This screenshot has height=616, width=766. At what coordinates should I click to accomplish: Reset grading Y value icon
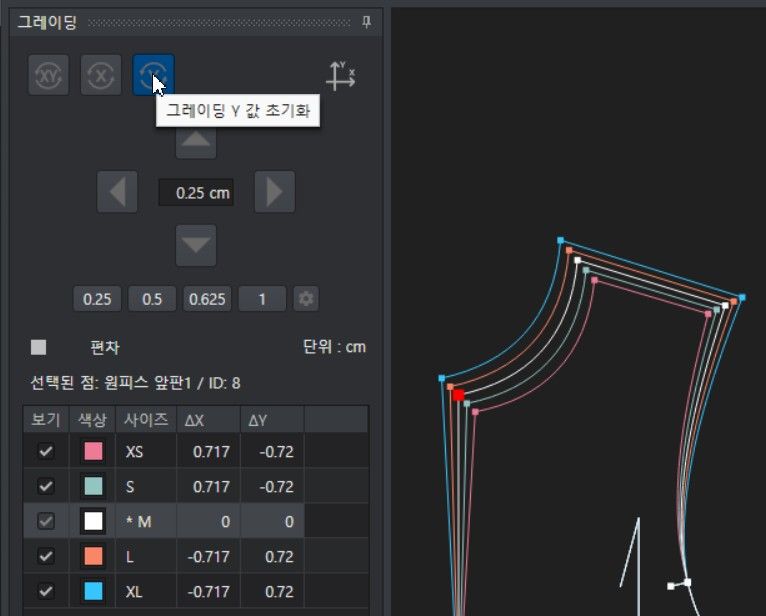tap(153, 75)
